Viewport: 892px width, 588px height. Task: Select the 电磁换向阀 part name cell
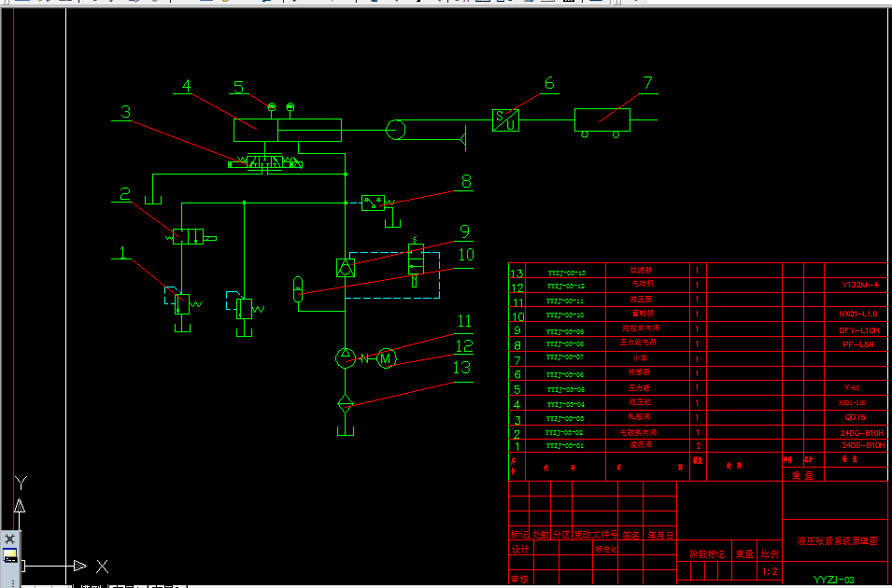click(x=638, y=432)
